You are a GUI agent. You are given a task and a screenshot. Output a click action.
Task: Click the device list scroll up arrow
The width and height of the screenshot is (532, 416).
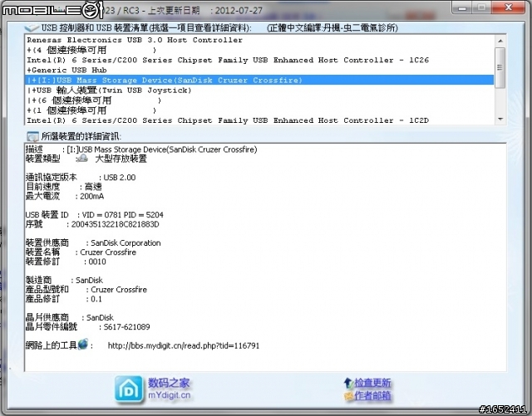pyautogui.click(x=500, y=41)
